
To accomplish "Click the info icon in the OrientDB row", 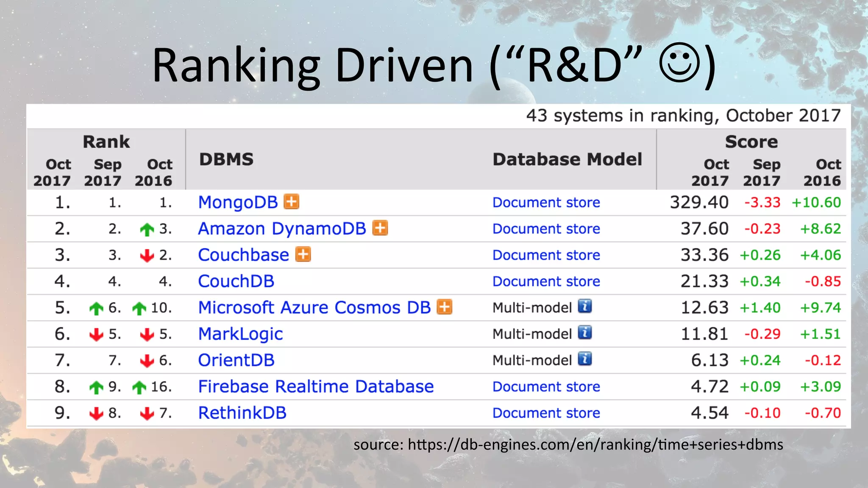I will pyautogui.click(x=585, y=359).
